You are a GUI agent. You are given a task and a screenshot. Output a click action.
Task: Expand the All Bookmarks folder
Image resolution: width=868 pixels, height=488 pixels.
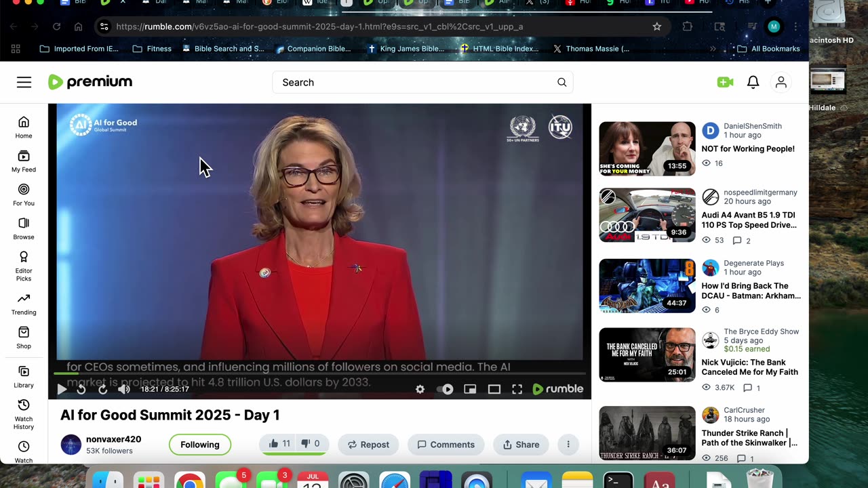768,49
